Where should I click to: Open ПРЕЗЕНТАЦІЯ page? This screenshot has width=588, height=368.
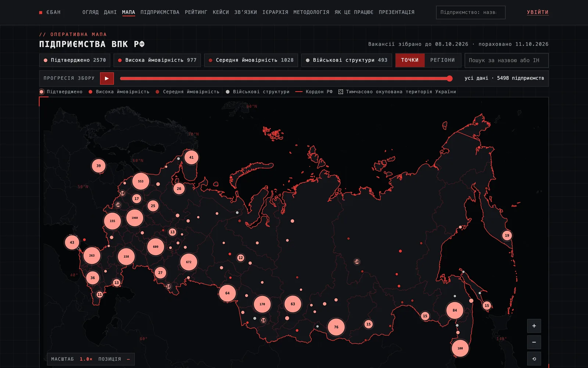pos(397,12)
